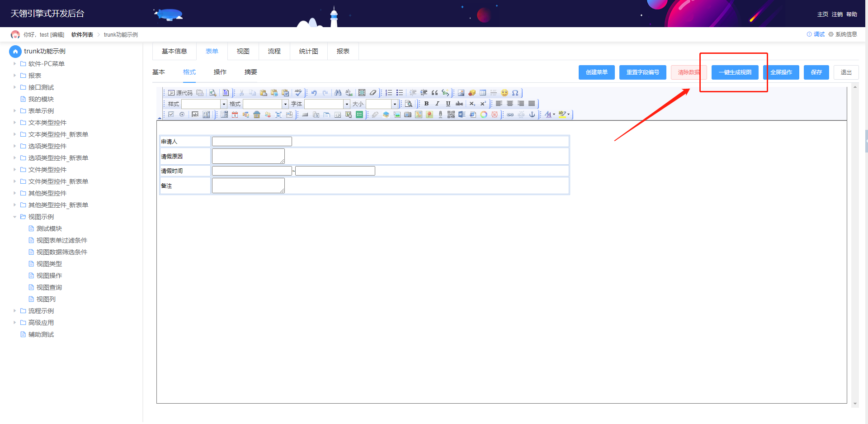This screenshot has height=424, width=868.
Task: Open the 样式 style dropdown
Action: click(204, 104)
